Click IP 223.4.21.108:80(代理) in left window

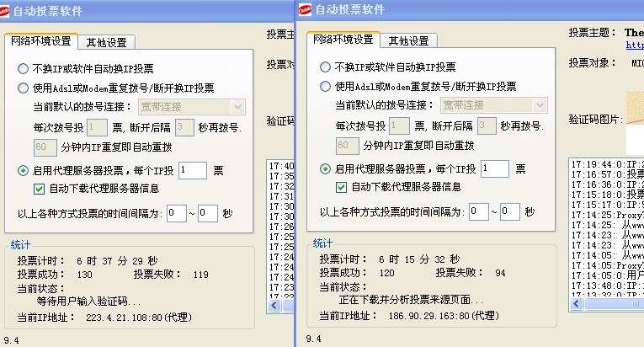point(139,318)
